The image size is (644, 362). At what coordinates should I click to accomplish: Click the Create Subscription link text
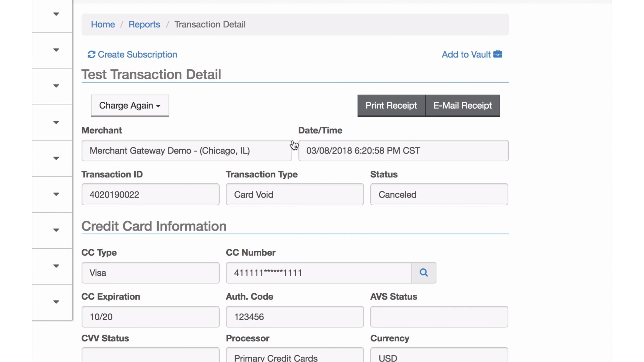point(137,54)
